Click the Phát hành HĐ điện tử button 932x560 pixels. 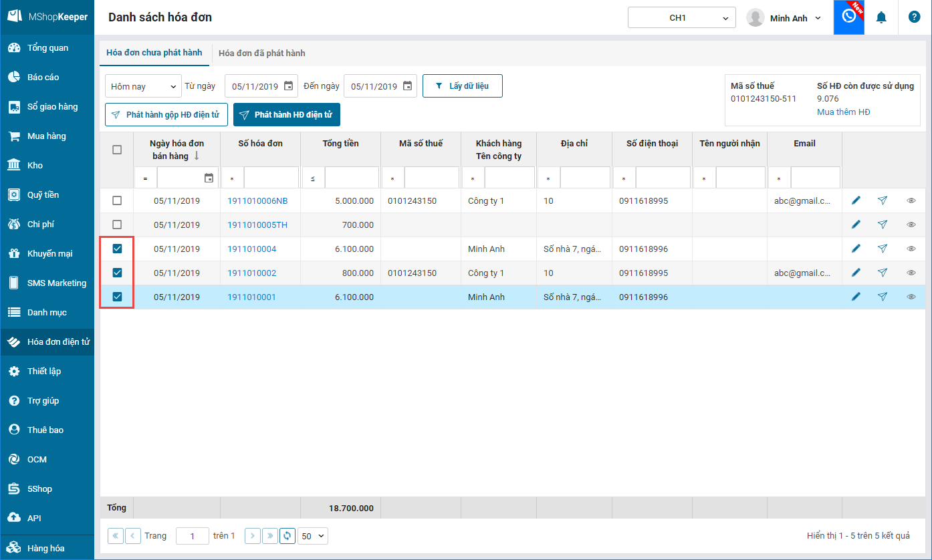point(286,115)
